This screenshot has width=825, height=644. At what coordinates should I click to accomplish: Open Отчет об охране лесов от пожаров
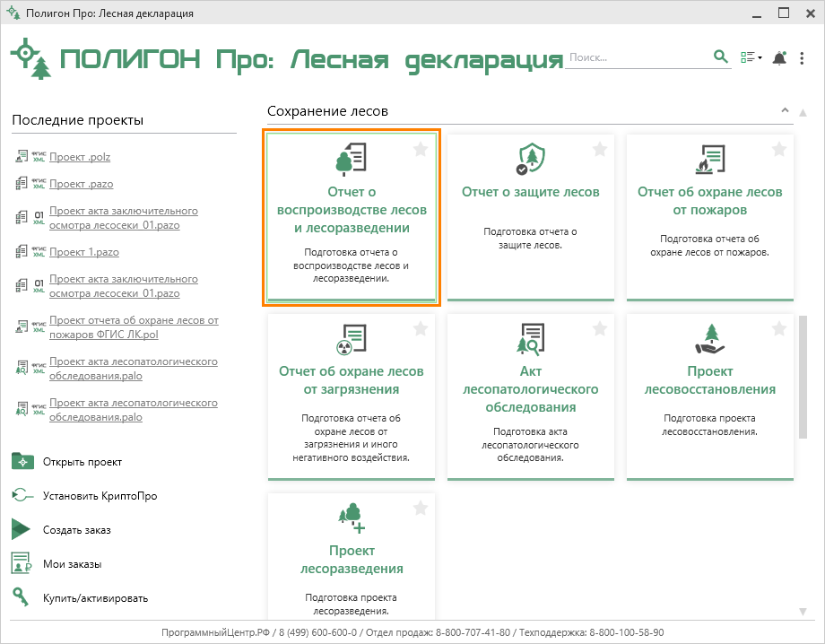[710, 201]
